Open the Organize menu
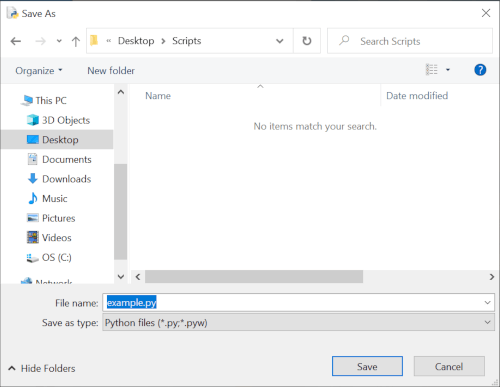This screenshot has width=500, height=387. point(39,71)
